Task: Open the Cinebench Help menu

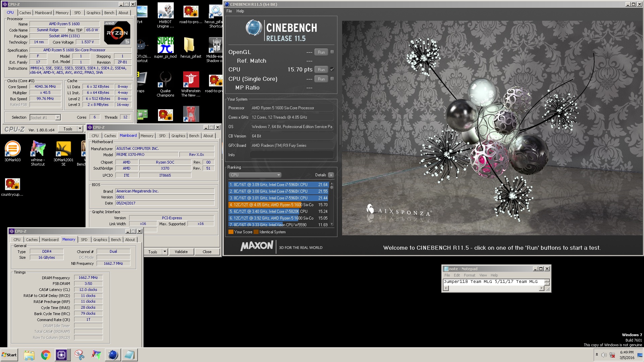Action: coord(240,11)
